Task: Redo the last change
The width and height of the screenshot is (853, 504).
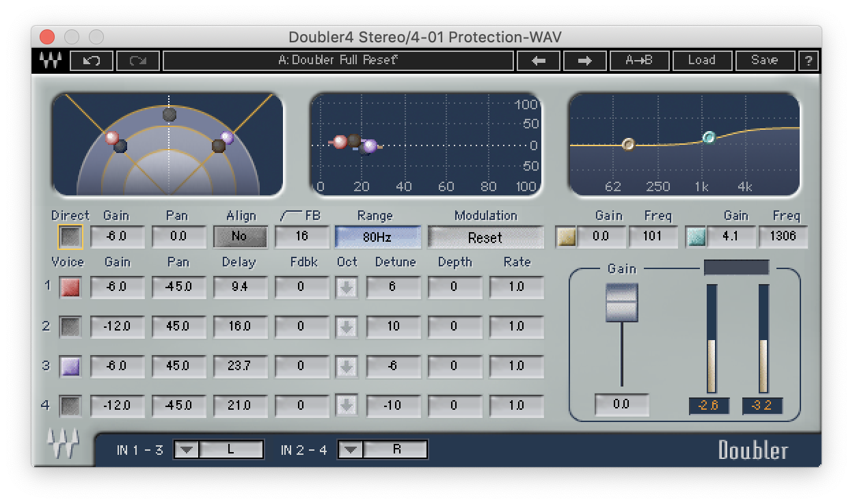Action: [138, 61]
